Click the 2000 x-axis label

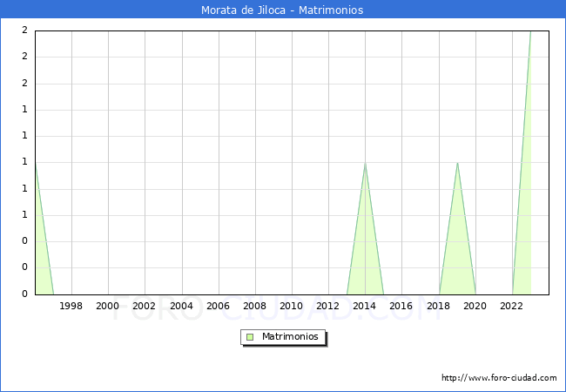pos(107,306)
